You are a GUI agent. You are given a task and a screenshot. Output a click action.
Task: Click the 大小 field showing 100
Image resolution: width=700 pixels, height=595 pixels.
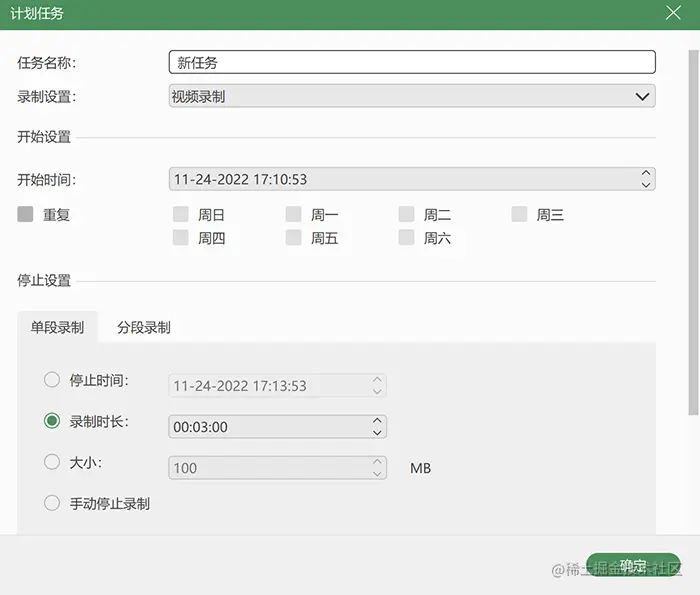[x=277, y=468]
